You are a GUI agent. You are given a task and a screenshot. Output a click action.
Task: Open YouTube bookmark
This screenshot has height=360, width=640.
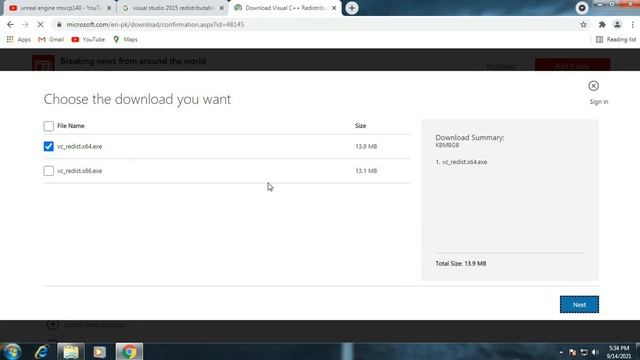pyautogui.click(x=88, y=39)
